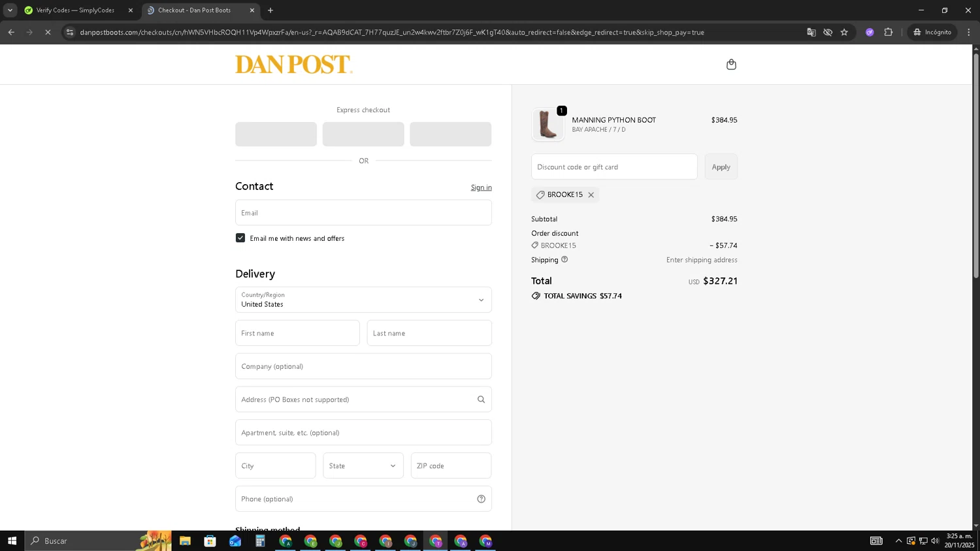The width and height of the screenshot is (980, 551).
Task: Click the Apply discount button
Action: [721, 167]
